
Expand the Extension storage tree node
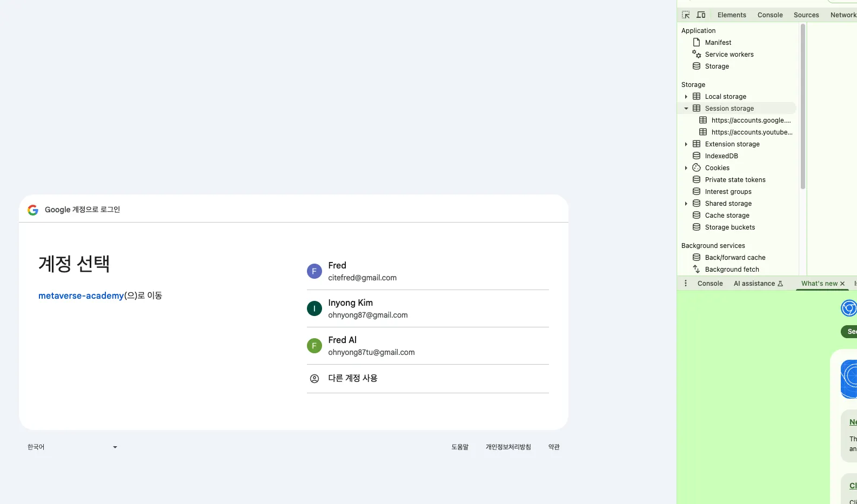tap(686, 144)
